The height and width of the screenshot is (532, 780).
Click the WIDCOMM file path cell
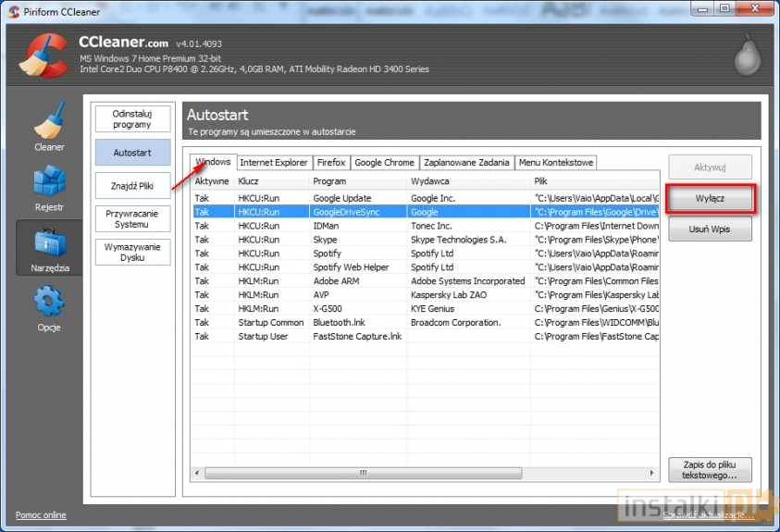point(597,323)
